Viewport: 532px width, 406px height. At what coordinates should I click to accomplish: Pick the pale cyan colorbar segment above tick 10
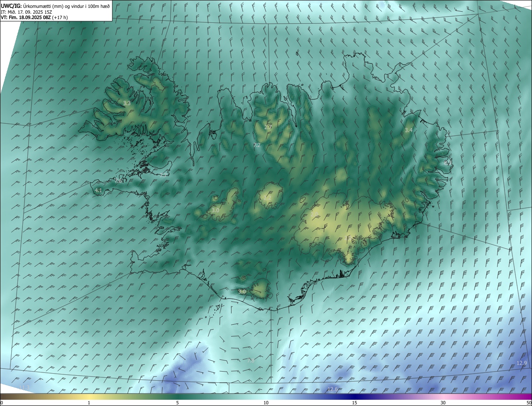coord(266,396)
